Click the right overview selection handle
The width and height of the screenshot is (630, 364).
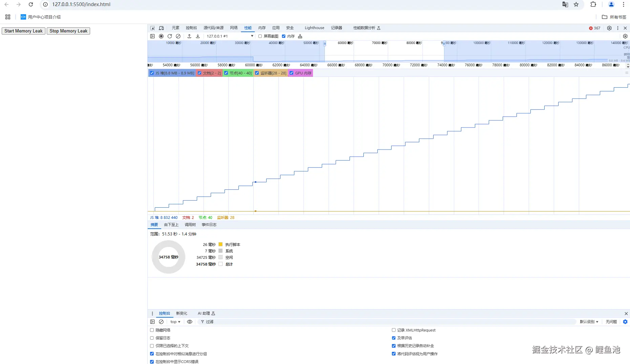(x=444, y=44)
